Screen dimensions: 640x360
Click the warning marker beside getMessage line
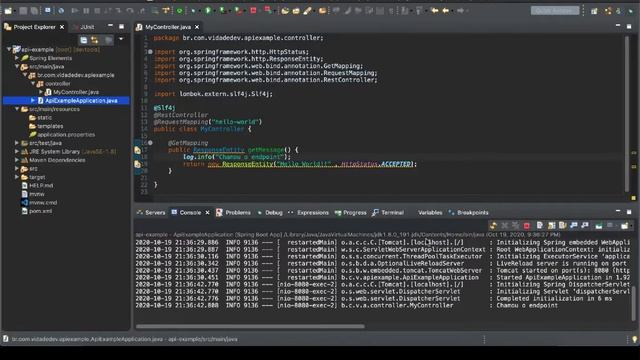pyautogui.click(x=138, y=150)
